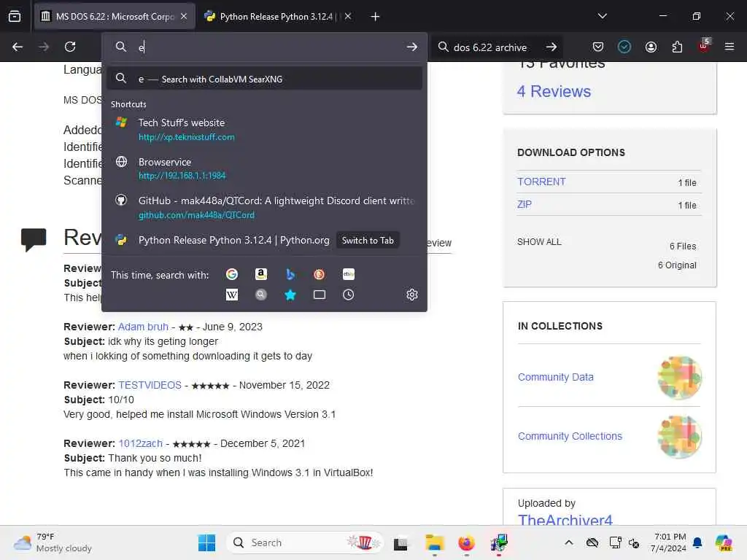The image size is (747, 560).
Task: Open Firefox View from the tab bar
Action: (x=15, y=16)
